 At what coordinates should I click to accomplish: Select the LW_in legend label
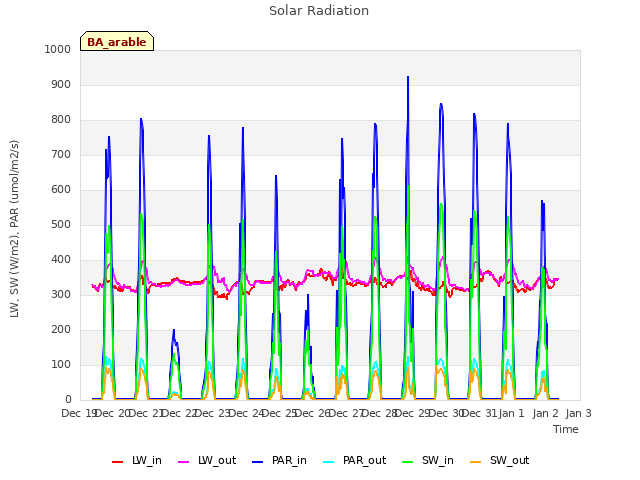[147, 461]
